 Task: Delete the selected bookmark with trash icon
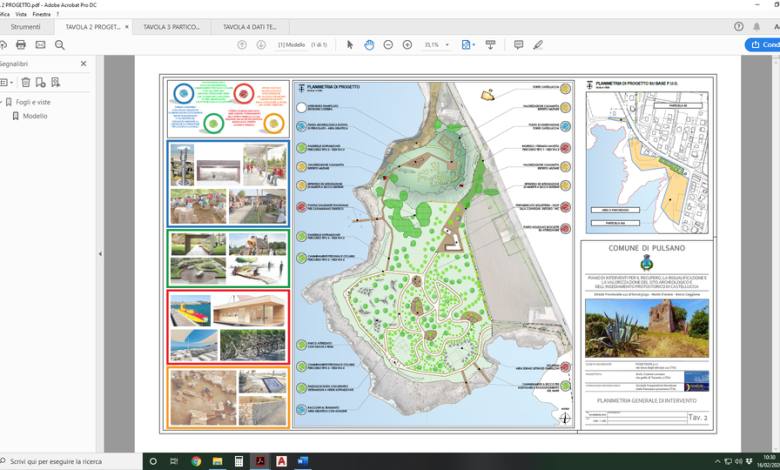pyautogui.click(x=26, y=82)
